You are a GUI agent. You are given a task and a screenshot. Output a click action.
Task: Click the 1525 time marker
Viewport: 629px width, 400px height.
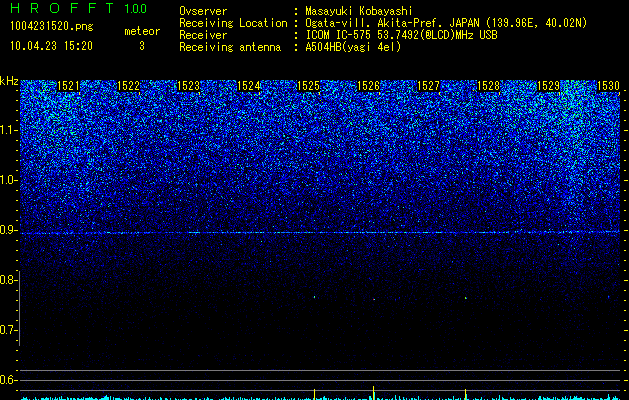[x=308, y=86]
